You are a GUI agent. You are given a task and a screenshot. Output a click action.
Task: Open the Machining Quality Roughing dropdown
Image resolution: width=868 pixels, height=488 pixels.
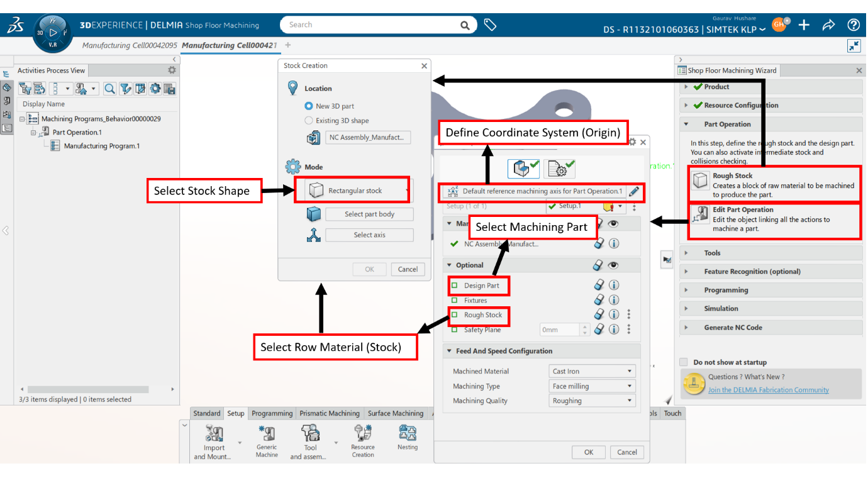(593, 401)
